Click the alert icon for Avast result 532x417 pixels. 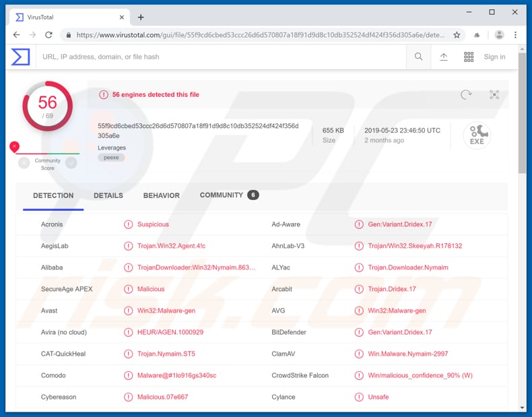click(128, 311)
